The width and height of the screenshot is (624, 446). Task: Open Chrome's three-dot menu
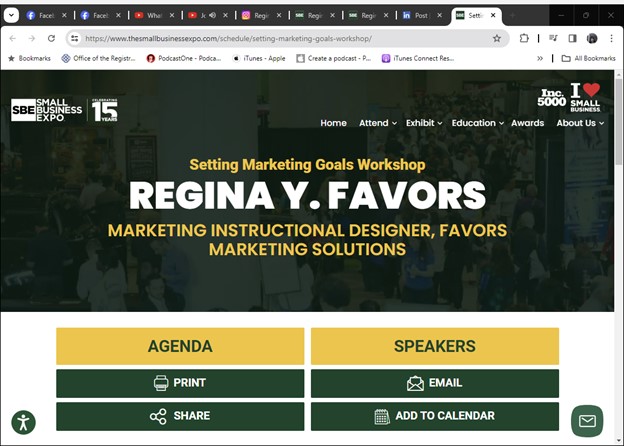pyautogui.click(x=611, y=38)
